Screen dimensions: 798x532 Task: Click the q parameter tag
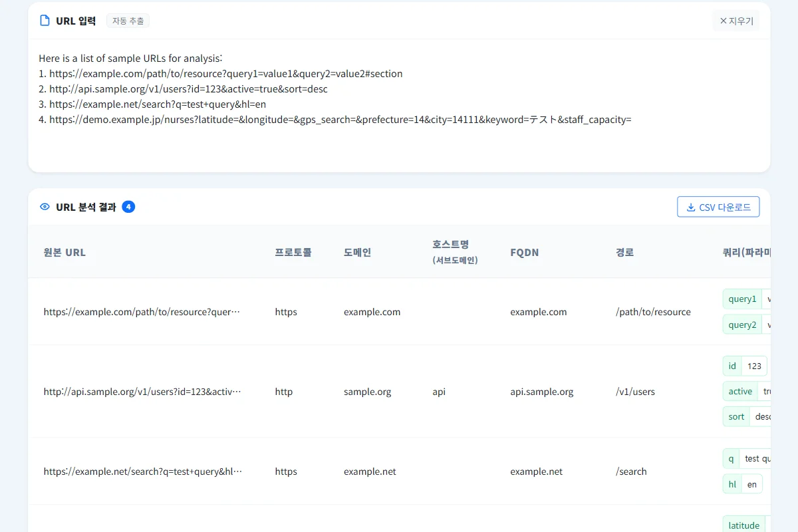pos(731,458)
